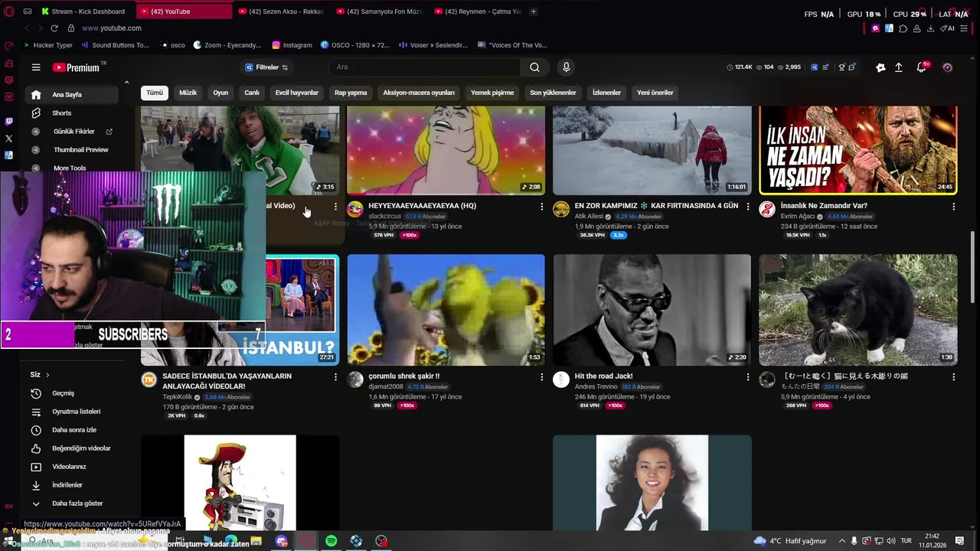Select the Aksiyon-macera oyunları chip
980x551 pixels.
click(419, 93)
